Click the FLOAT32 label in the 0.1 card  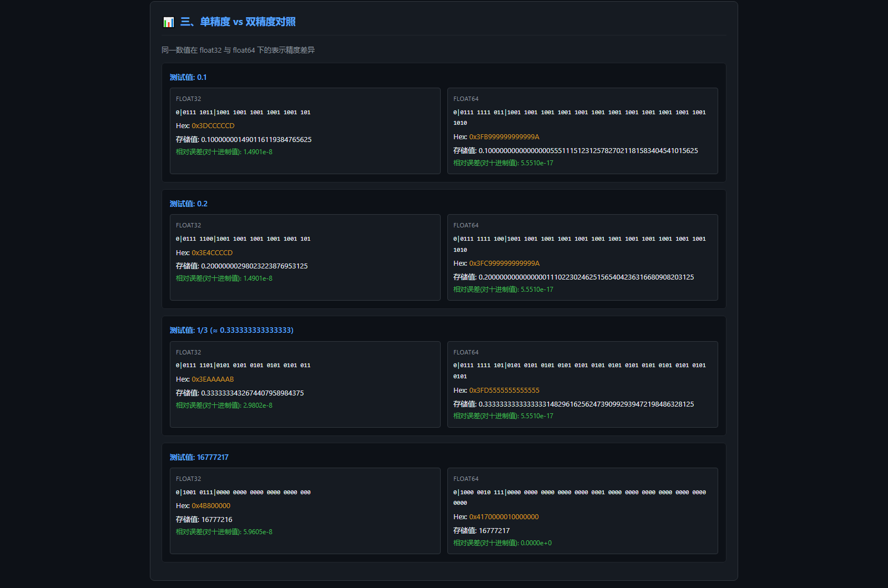coord(189,99)
